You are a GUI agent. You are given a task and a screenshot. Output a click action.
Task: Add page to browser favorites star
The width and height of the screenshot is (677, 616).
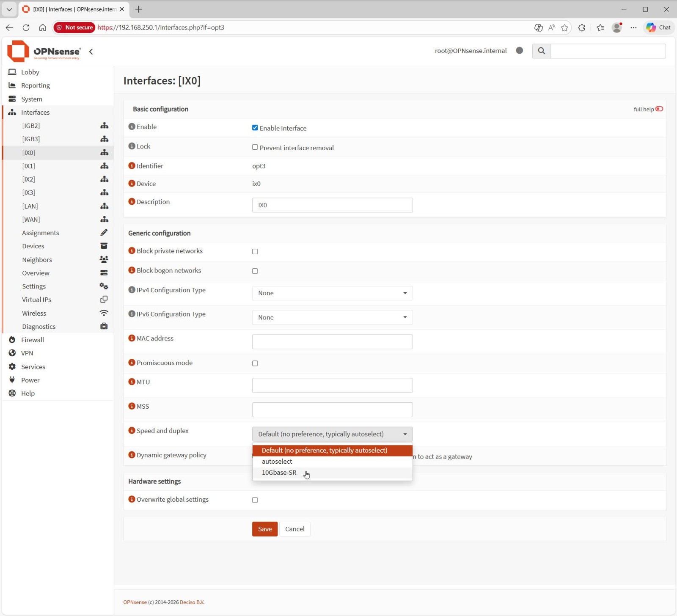[x=564, y=27]
